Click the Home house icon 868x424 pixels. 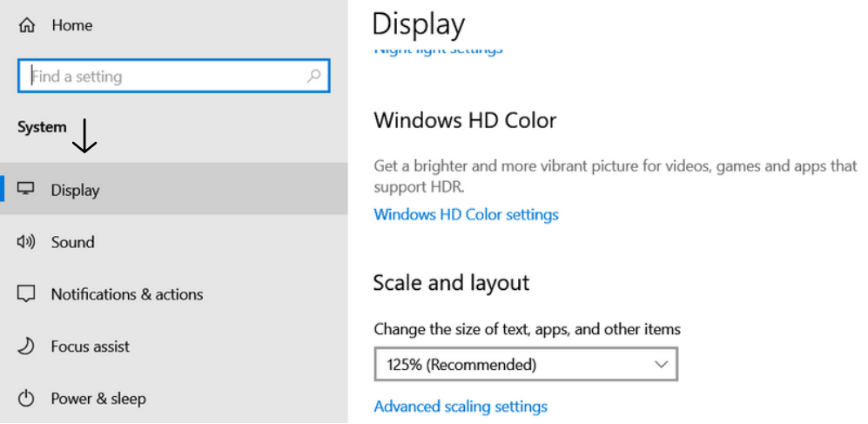26,25
